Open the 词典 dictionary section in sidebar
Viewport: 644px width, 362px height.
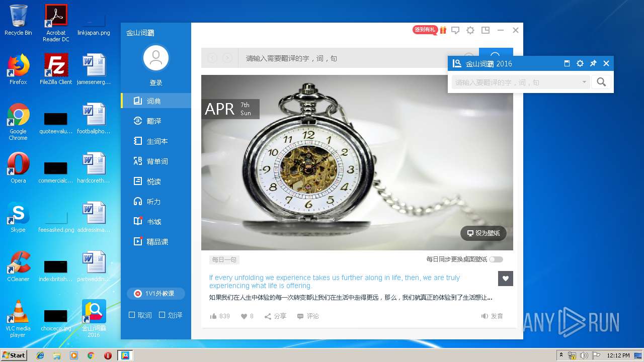click(156, 101)
